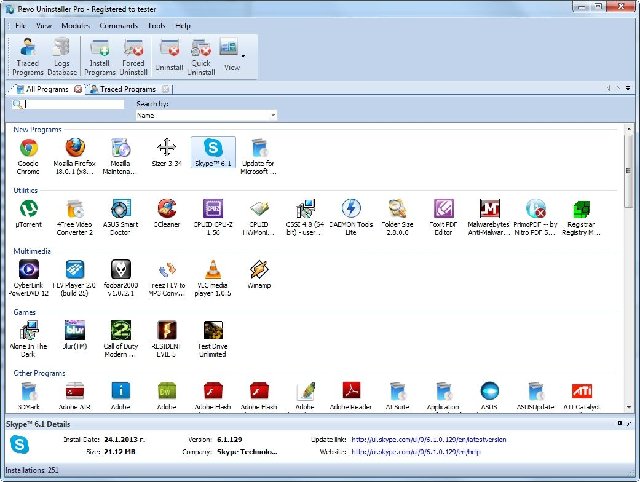Select µTorrent under Utilities
This screenshot has height=482, width=640.
28,213
